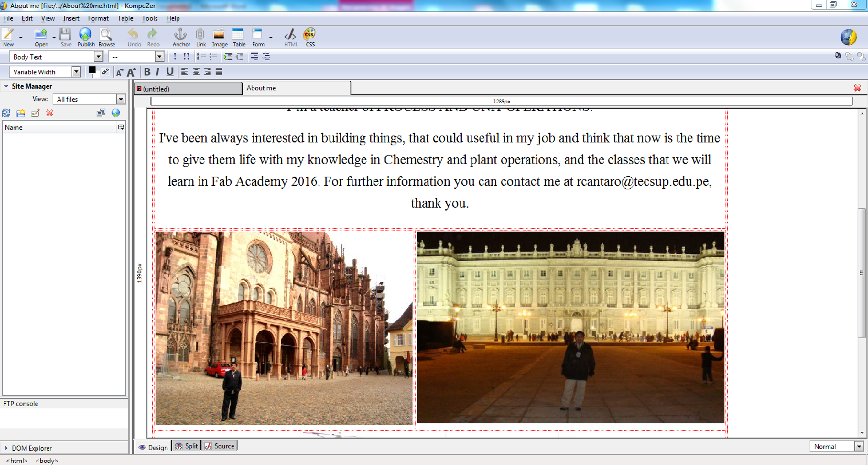Justify the text

(x=219, y=72)
